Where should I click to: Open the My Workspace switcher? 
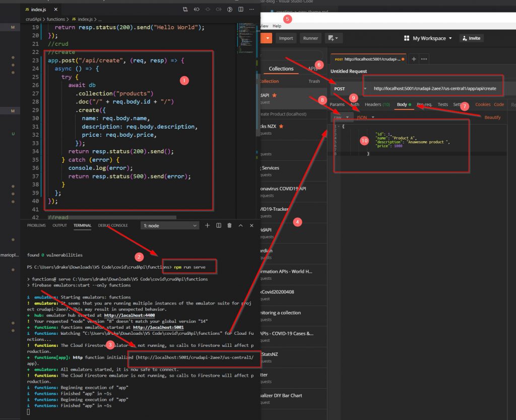pyautogui.click(x=428, y=38)
